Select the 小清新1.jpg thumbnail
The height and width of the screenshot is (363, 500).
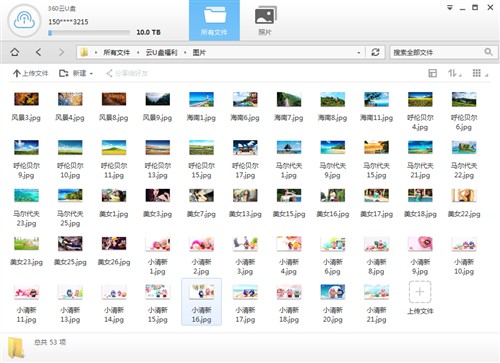[x=158, y=243]
